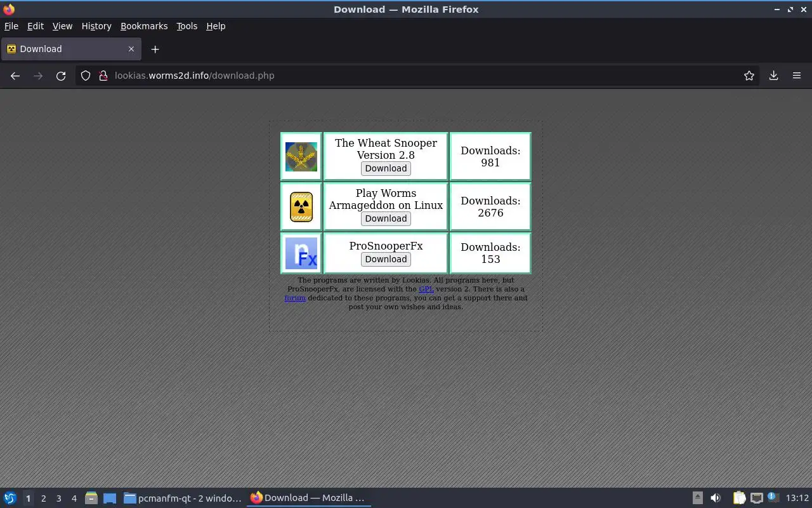
Task: Switch to workspace 1
Action: click(28, 498)
